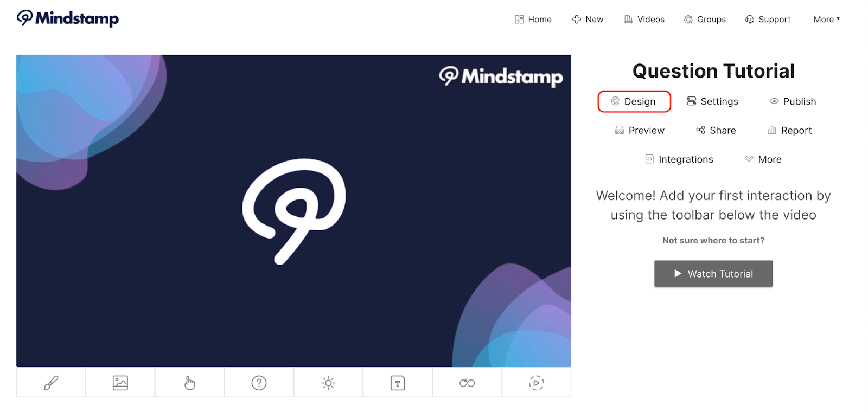Open the Settings tab

pyautogui.click(x=712, y=101)
